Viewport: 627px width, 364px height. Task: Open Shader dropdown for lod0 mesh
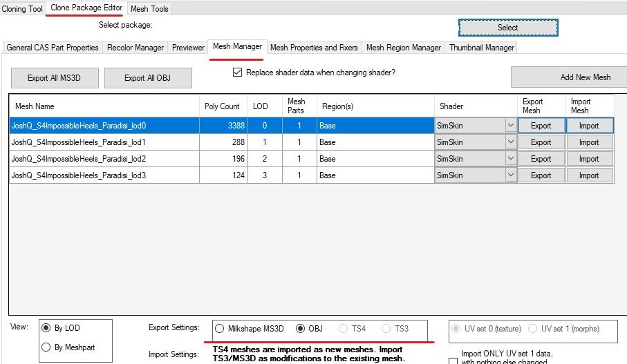click(x=511, y=126)
